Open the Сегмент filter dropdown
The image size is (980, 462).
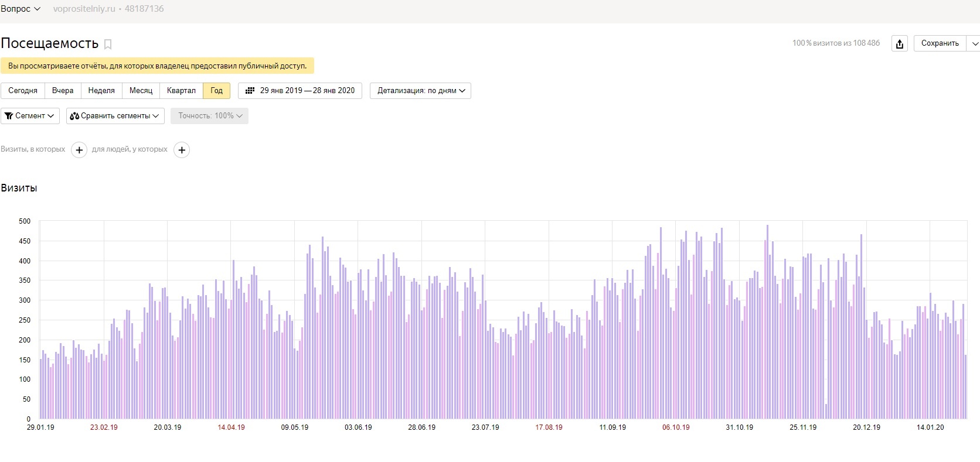point(30,116)
